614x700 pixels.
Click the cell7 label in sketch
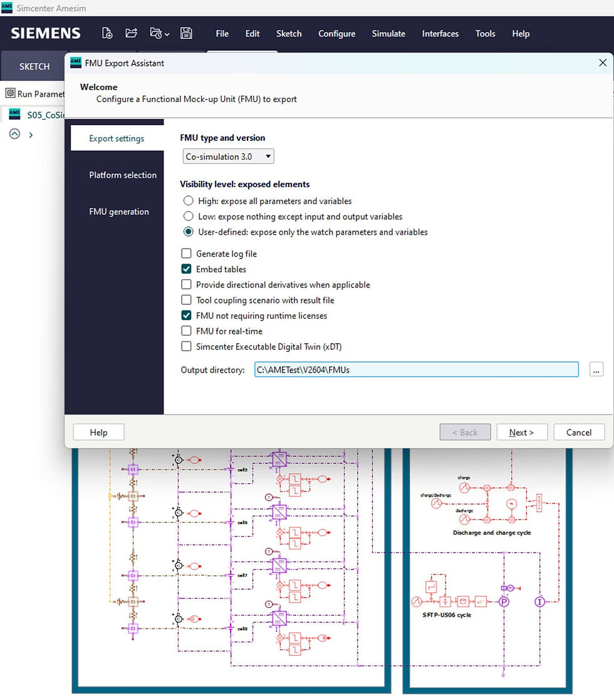coord(242,575)
